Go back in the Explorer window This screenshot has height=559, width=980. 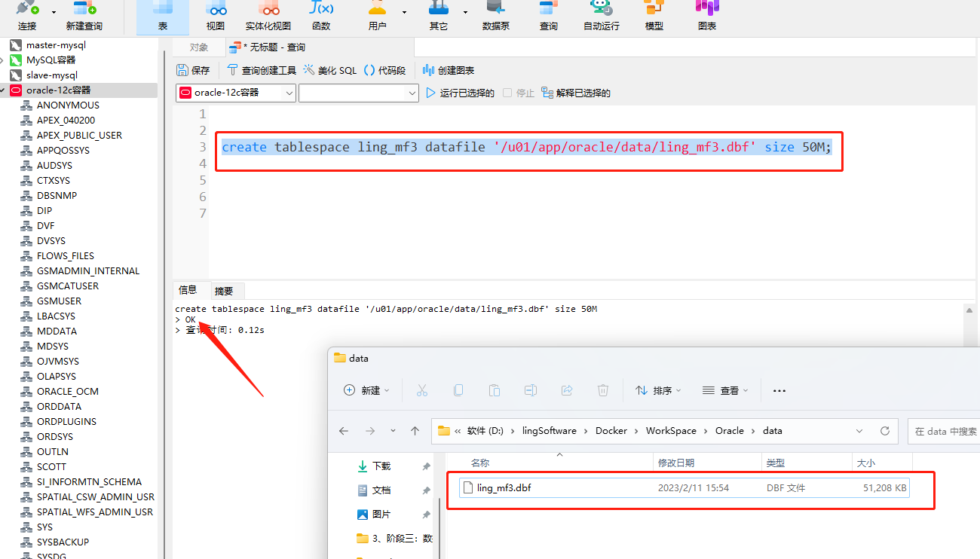pos(344,431)
